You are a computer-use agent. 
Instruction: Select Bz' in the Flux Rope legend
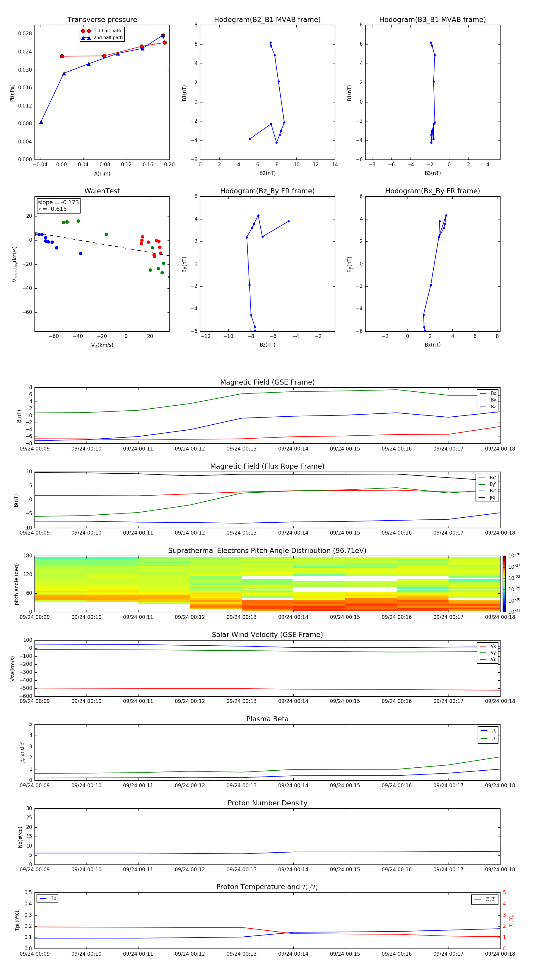(x=487, y=491)
